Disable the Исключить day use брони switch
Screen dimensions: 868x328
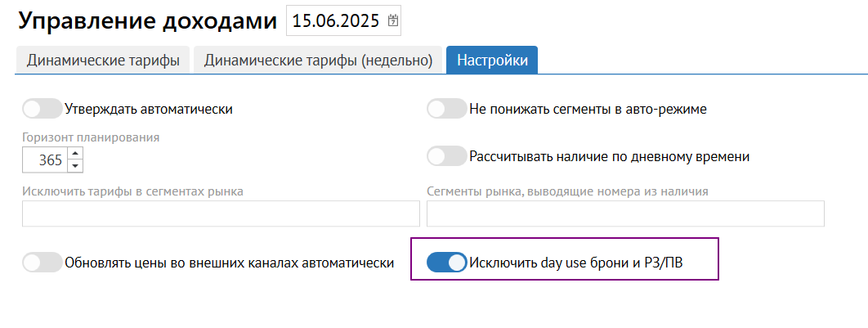[x=447, y=263]
